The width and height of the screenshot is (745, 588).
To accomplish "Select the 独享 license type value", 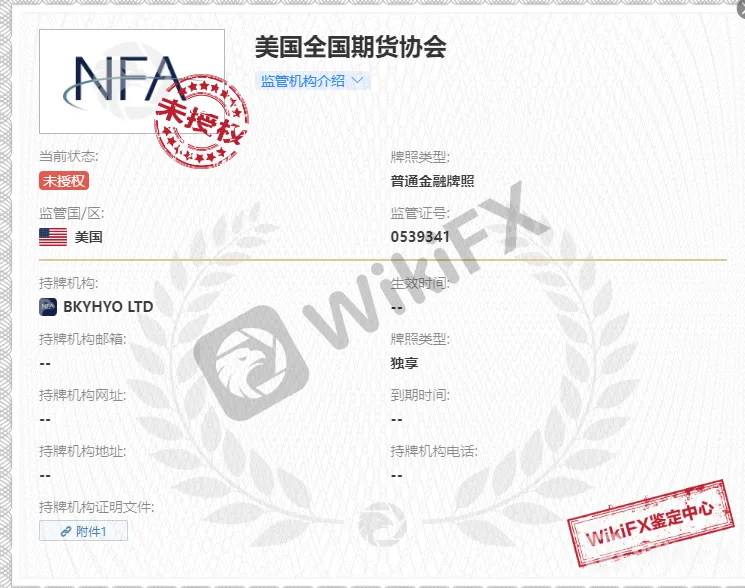I will click(x=404, y=363).
